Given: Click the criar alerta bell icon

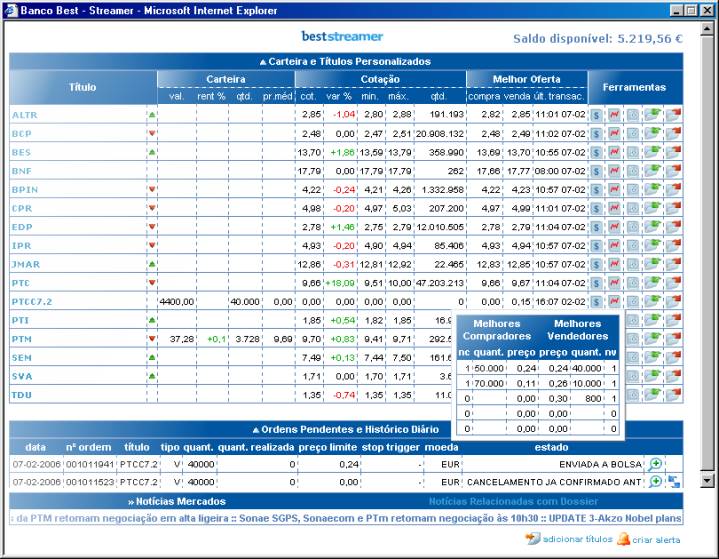Looking at the screenshot, I should (624, 539).
